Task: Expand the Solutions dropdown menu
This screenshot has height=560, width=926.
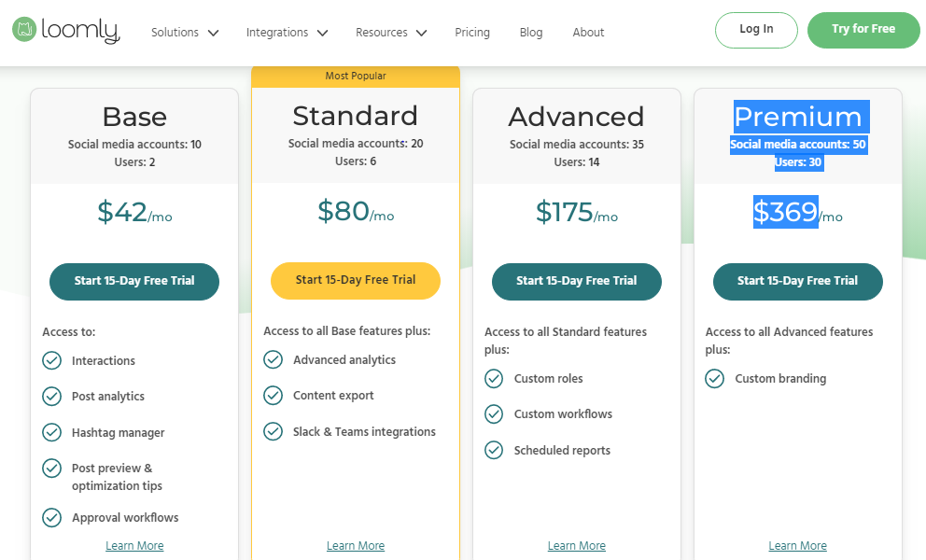Action: [x=184, y=32]
